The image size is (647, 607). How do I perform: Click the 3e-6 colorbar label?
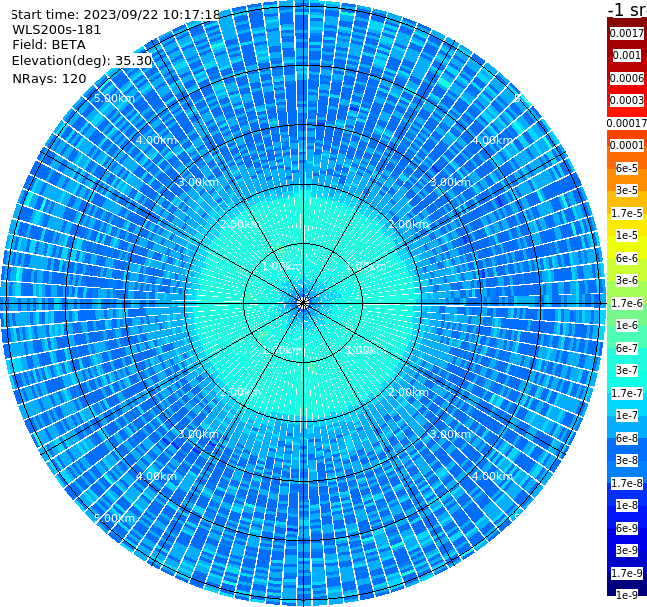point(627,280)
